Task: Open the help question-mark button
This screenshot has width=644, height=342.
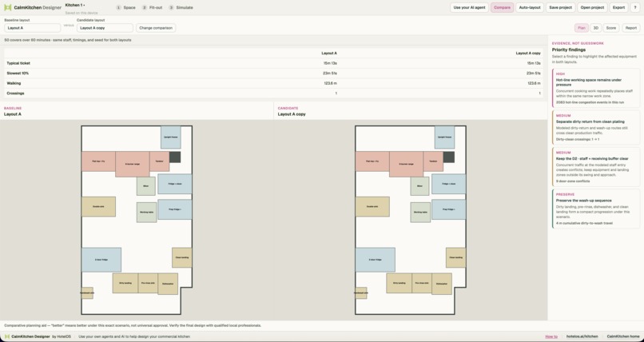Action: (x=635, y=7)
